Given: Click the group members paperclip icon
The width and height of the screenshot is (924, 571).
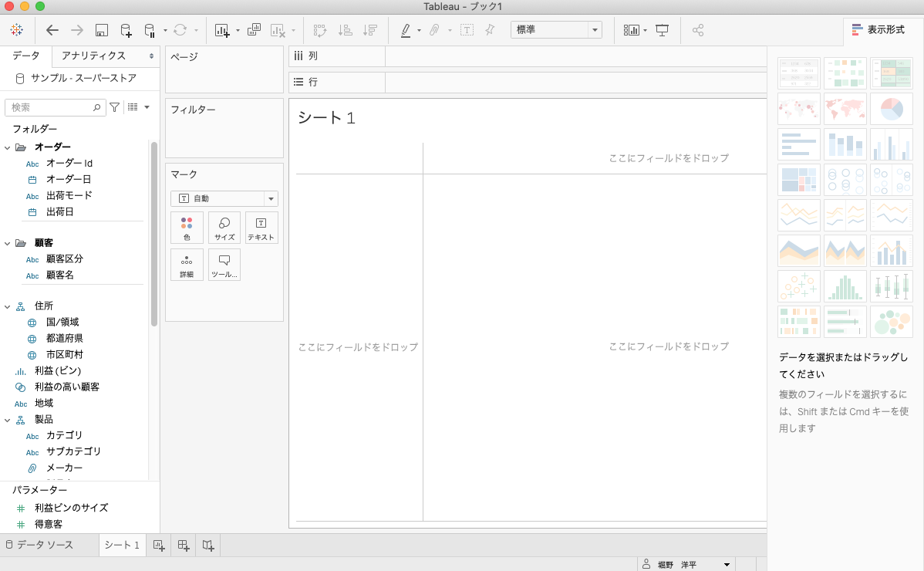Looking at the screenshot, I should [434, 30].
